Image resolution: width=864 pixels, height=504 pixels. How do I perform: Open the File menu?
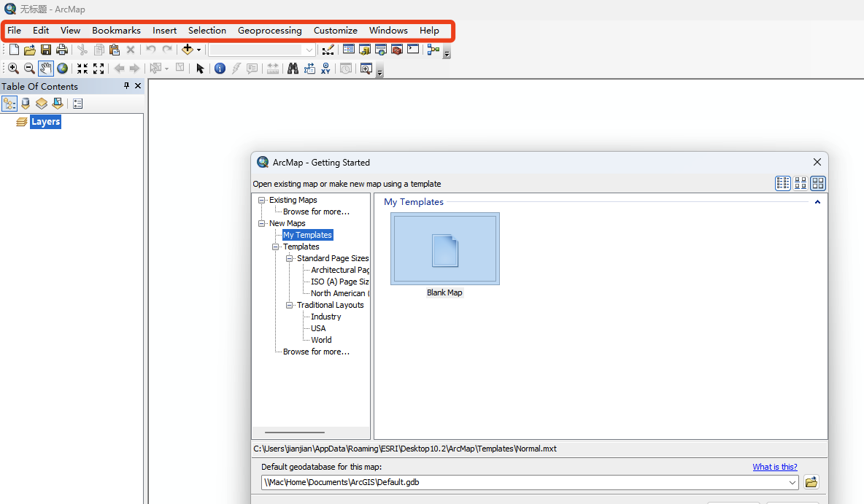click(15, 31)
